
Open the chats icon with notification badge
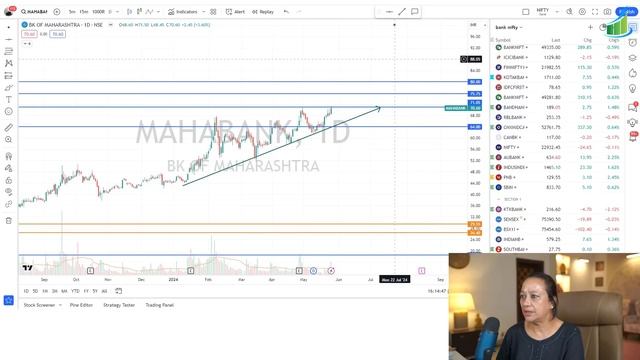[633, 107]
